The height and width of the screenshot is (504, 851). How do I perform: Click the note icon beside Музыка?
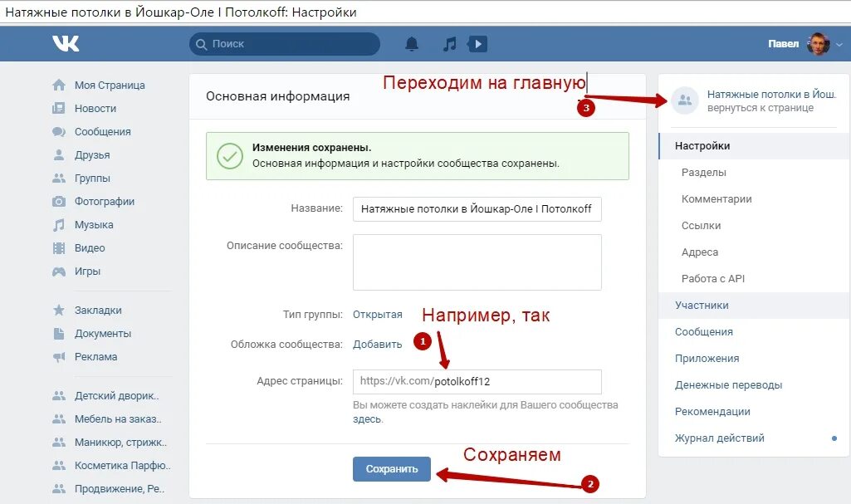[x=59, y=225]
